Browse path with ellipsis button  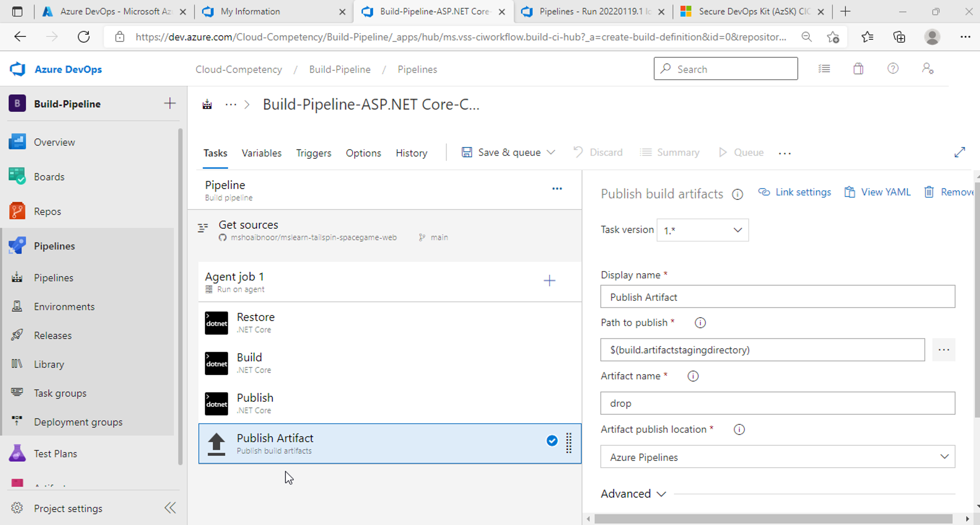943,350
